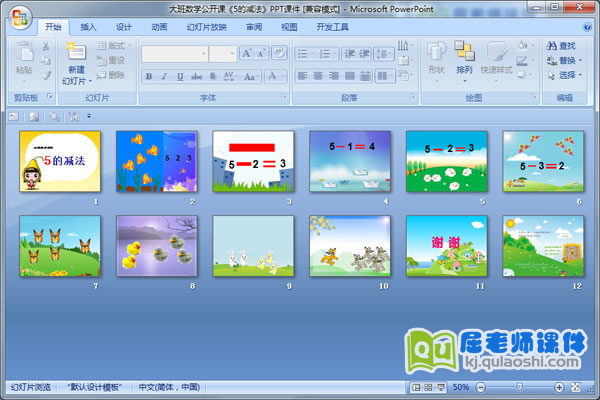The image size is (600, 400).
Task: Open the Slide Show (幻灯片放映) tab
Action: 207,27
